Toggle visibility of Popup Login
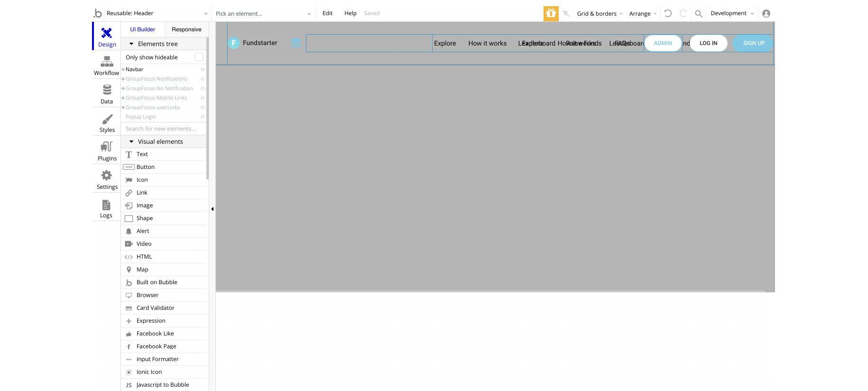Viewport: 868px width, 391px height. pyautogui.click(x=203, y=117)
